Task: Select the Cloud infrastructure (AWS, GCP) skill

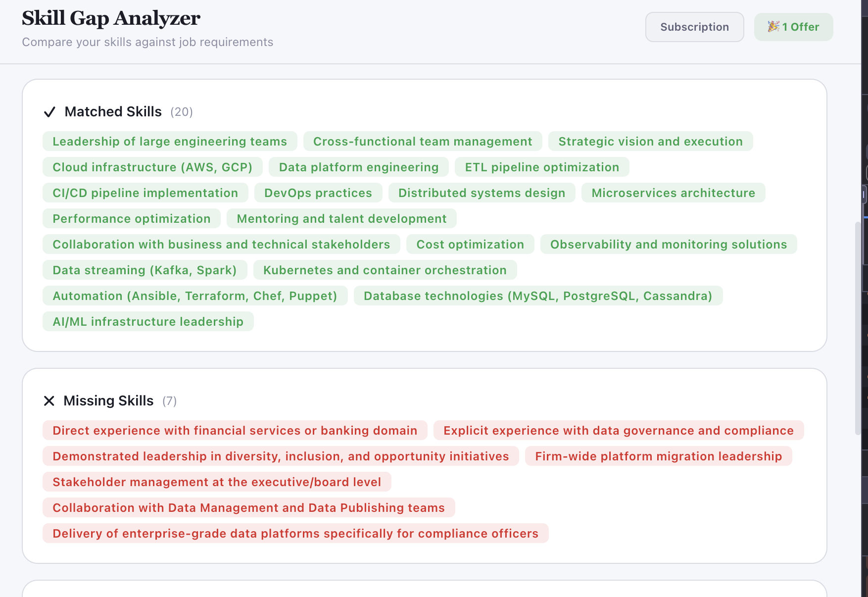Action: (x=152, y=167)
